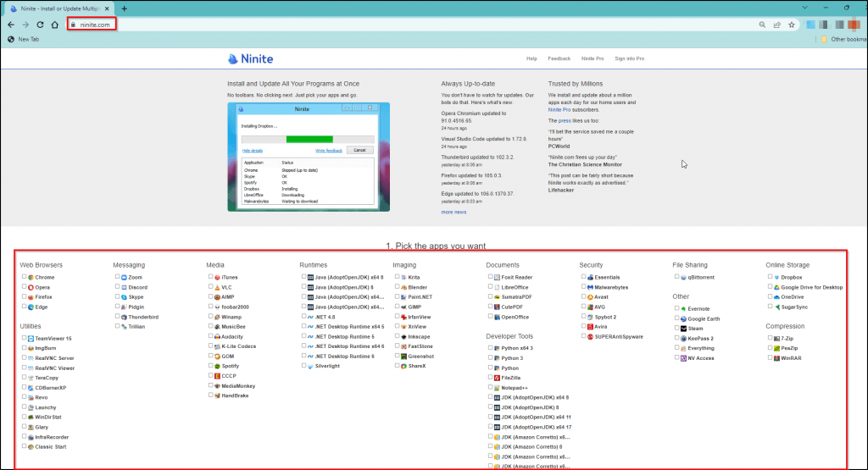The image size is (868, 470).
Task: Click the Blender app icon
Action: point(404,288)
